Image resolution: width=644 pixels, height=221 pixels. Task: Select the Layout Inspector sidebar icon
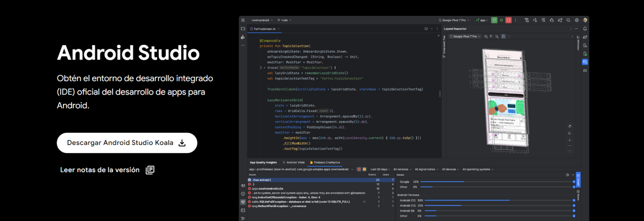click(x=585, y=62)
